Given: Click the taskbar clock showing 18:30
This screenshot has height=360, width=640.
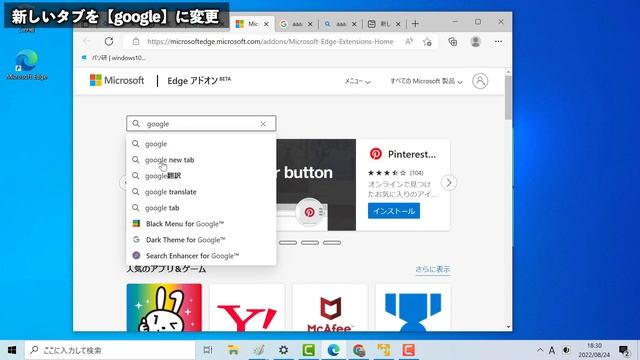Looking at the screenshot, I should coord(594,350).
